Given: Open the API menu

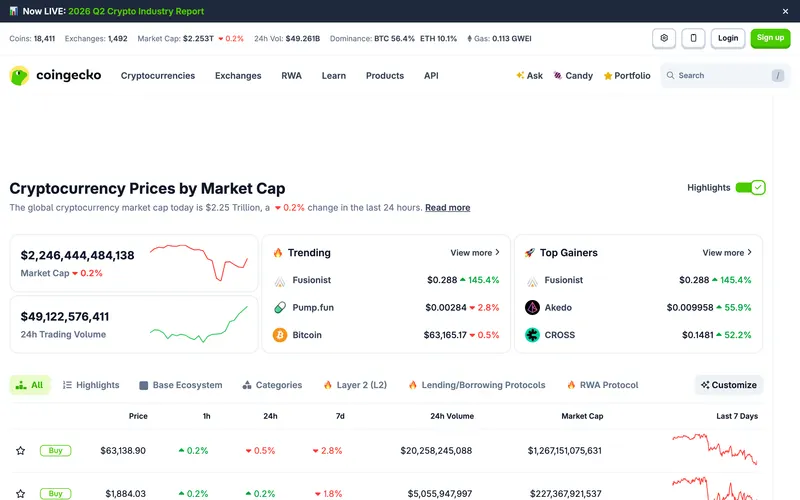Looking at the screenshot, I should 431,76.
